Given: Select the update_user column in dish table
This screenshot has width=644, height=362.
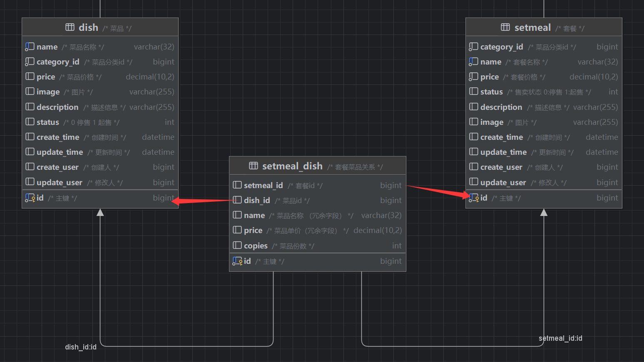Looking at the screenshot, I should click(59, 183).
